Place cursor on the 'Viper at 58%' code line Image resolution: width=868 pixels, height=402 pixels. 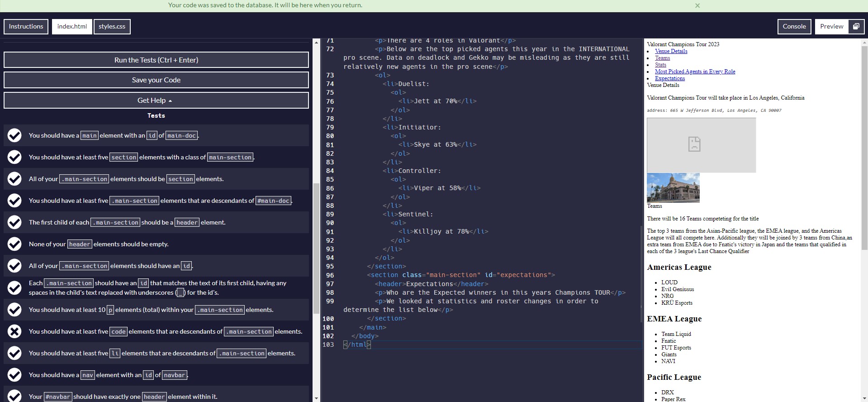439,188
